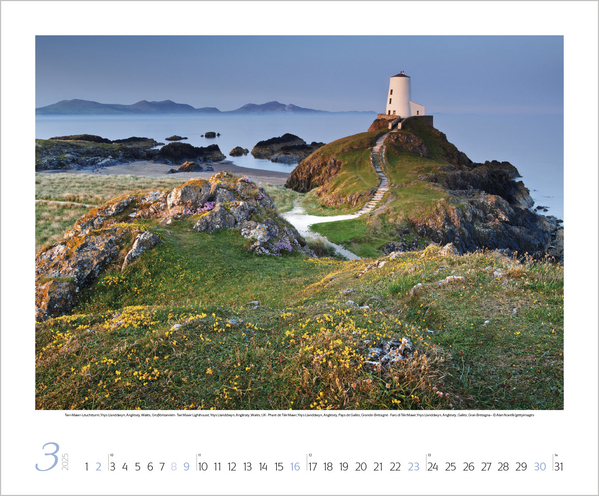Select date 1 in the calendar row
The width and height of the screenshot is (599, 496).
click(87, 467)
